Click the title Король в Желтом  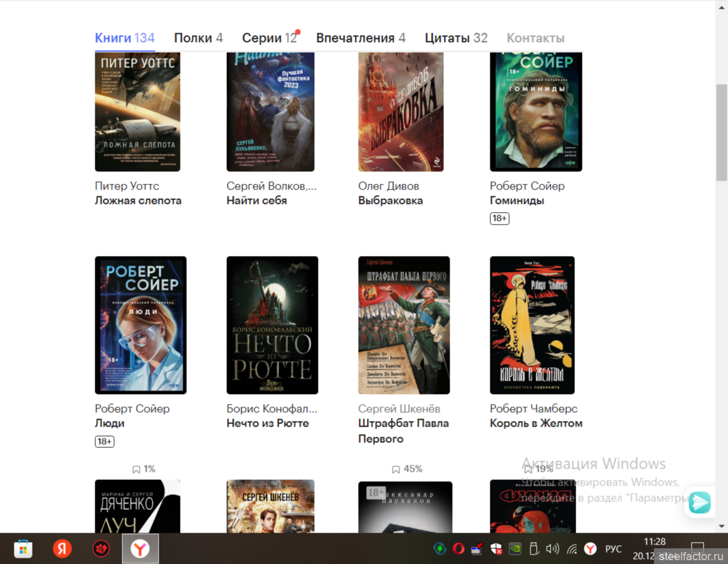tap(535, 423)
